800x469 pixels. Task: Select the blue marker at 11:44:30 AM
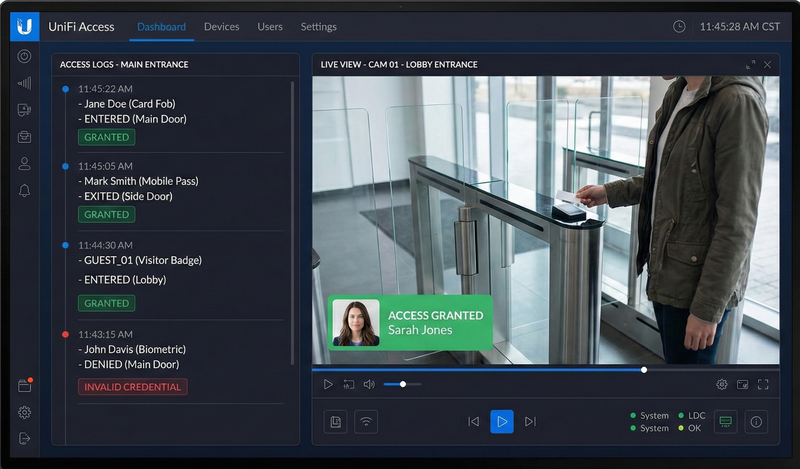(65, 245)
